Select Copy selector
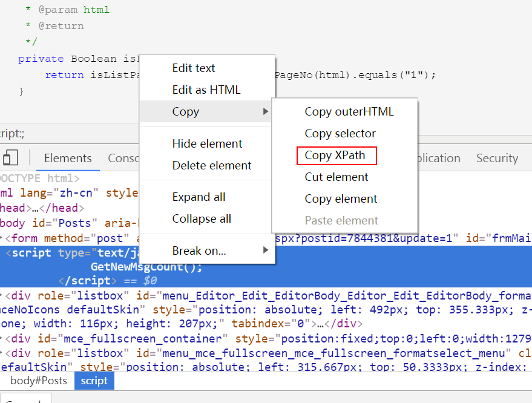The width and height of the screenshot is (532, 403). (x=344, y=133)
